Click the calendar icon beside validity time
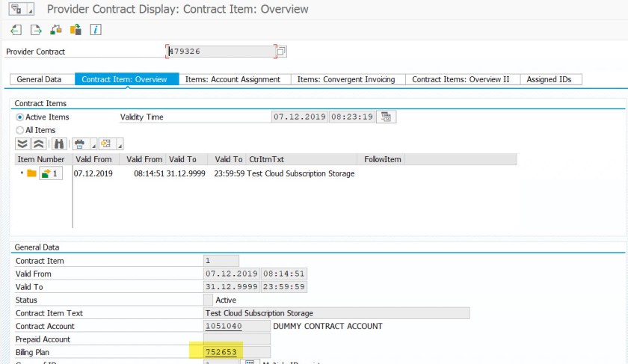This screenshot has width=628, height=364. pyautogui.click(x=386, y=117)
